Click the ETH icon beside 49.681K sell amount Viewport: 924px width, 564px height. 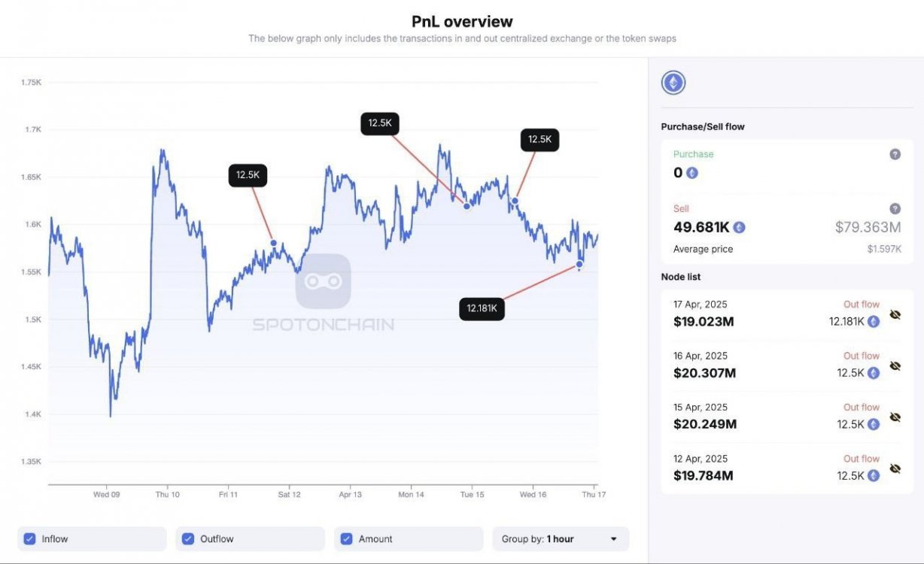[x=740, y=227]
